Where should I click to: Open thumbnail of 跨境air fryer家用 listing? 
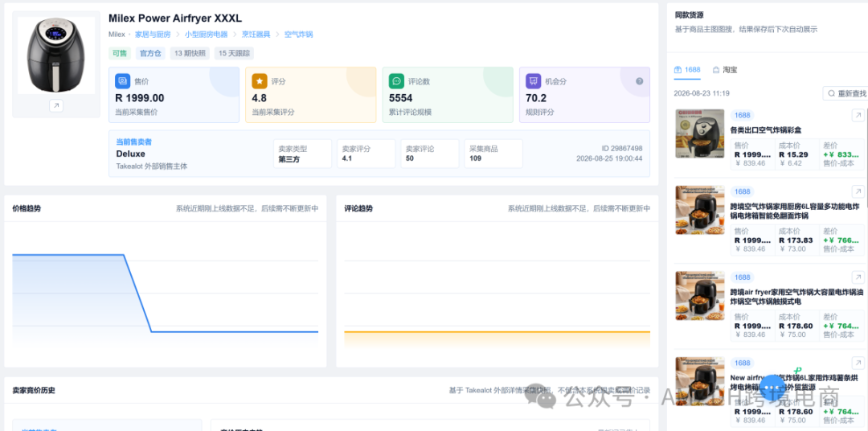coord(700,296)
